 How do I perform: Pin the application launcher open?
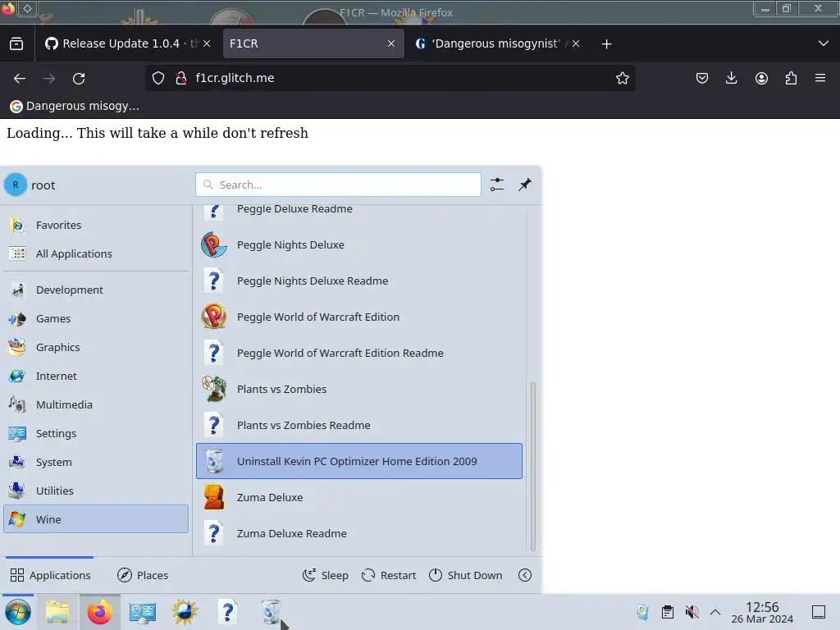(525, 185)
